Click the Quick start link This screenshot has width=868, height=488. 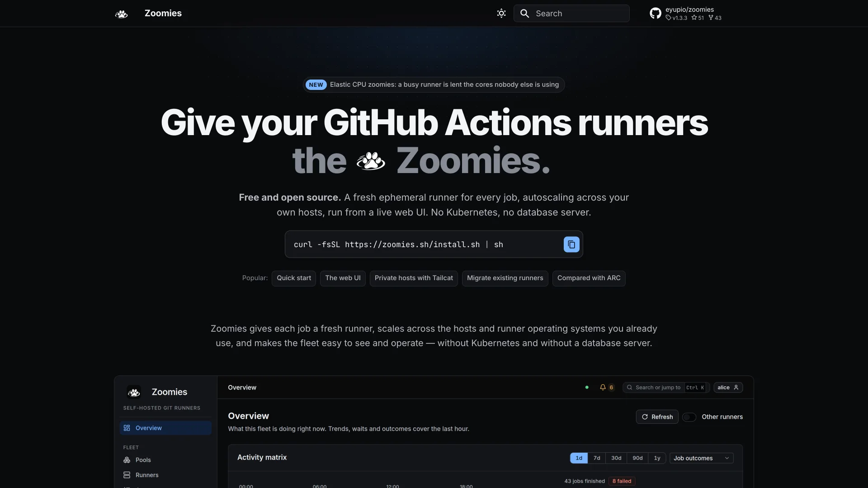click(294, 278)
